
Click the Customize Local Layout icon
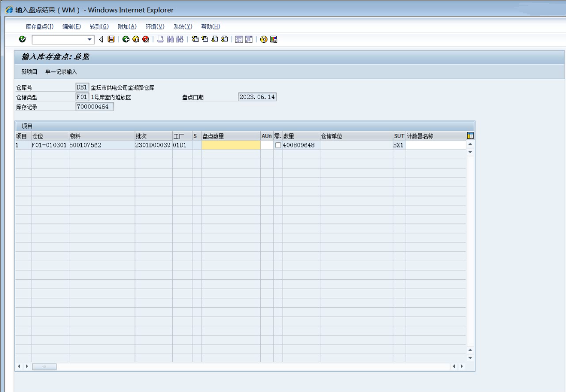pos(274,40)
